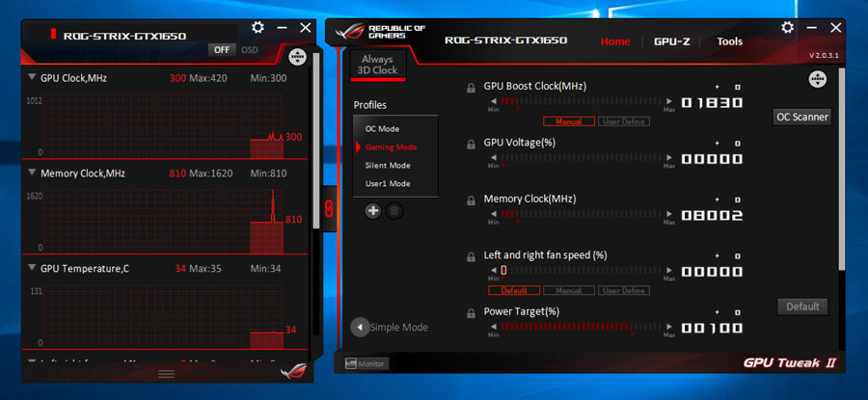
Task: Launch the OC Scanner
Action: click(802, 117)
